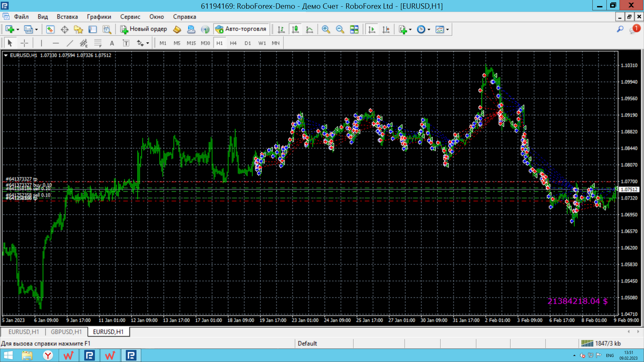Viewport: 644px width, 362px height.
Task: Select the crosshair cursor tool
Action: (24, 43)
